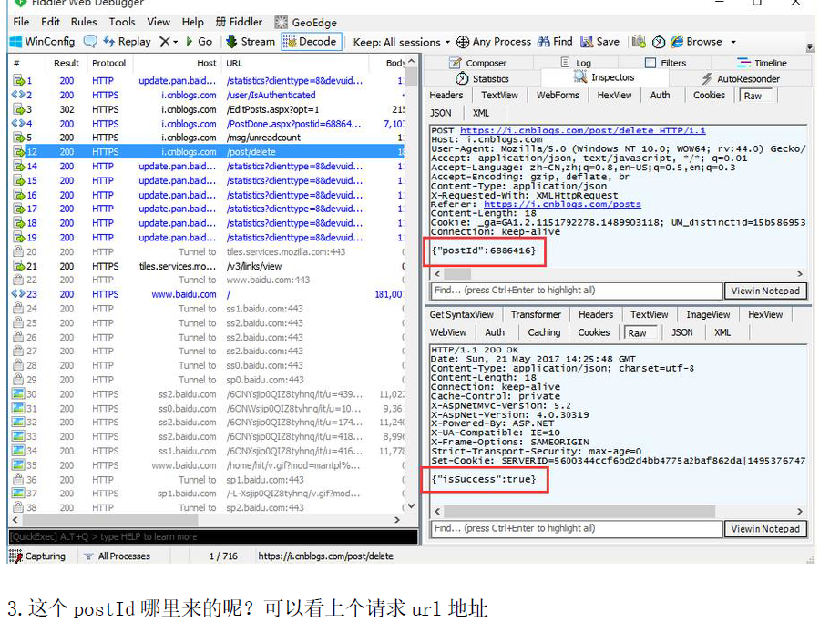Select the response Caching tab
The width and height of the screenshot is (840, 632).
pos(544,332)
